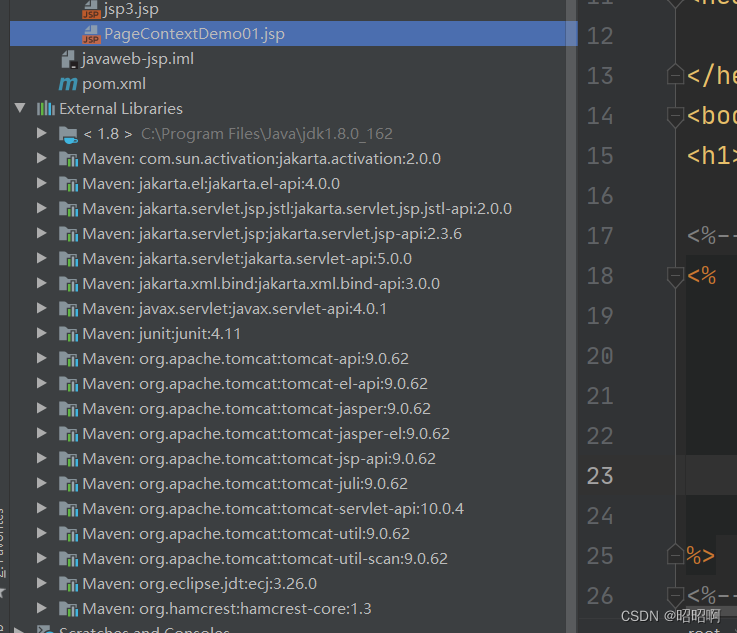Expand the JDK 1.8 library node
Viewport: 737px width, 633px height.
tap(42, 133)
